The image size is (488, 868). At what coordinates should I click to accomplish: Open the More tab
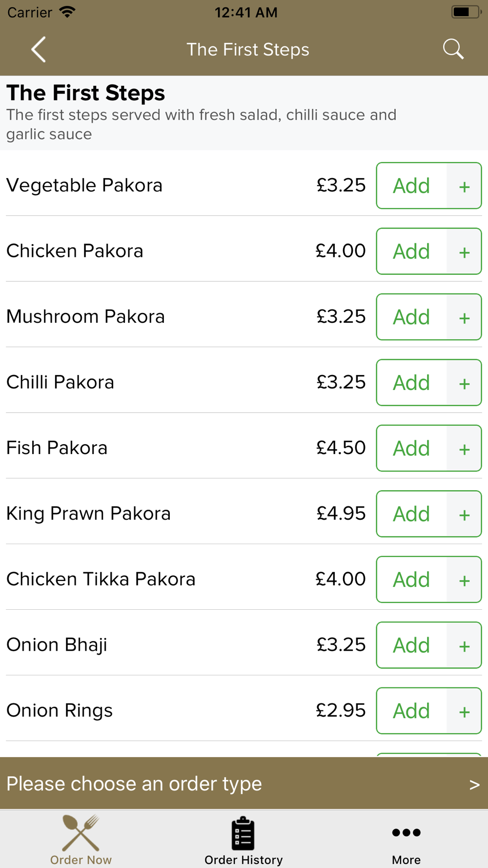406,840
